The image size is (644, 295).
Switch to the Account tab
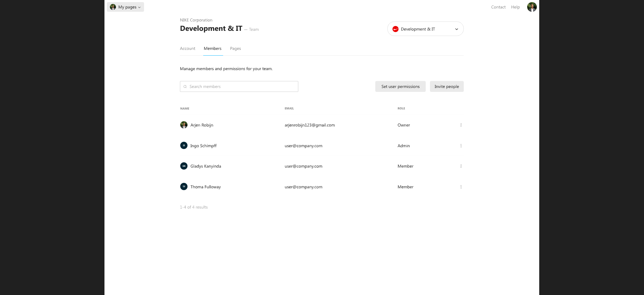(x=187, y=48)
